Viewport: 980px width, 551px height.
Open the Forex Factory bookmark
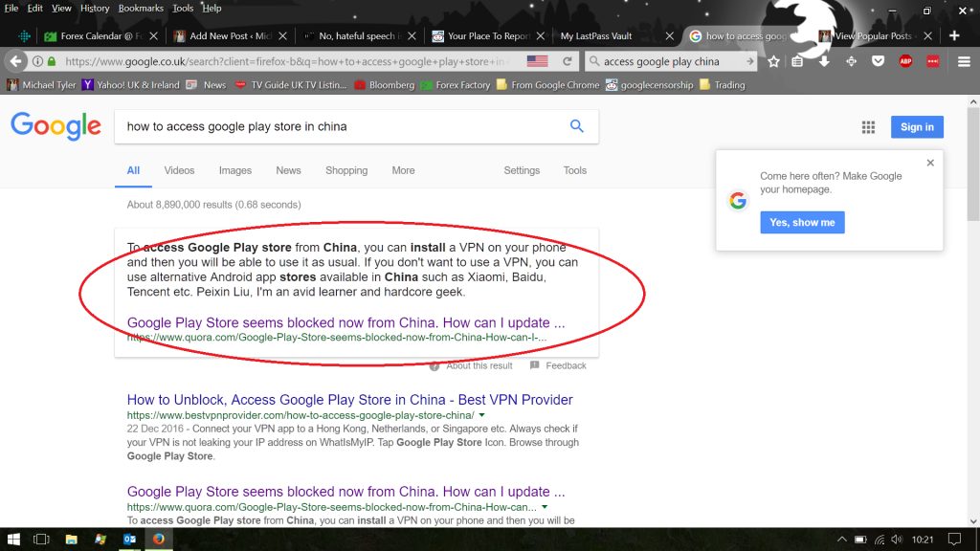(x=456, y=85)
